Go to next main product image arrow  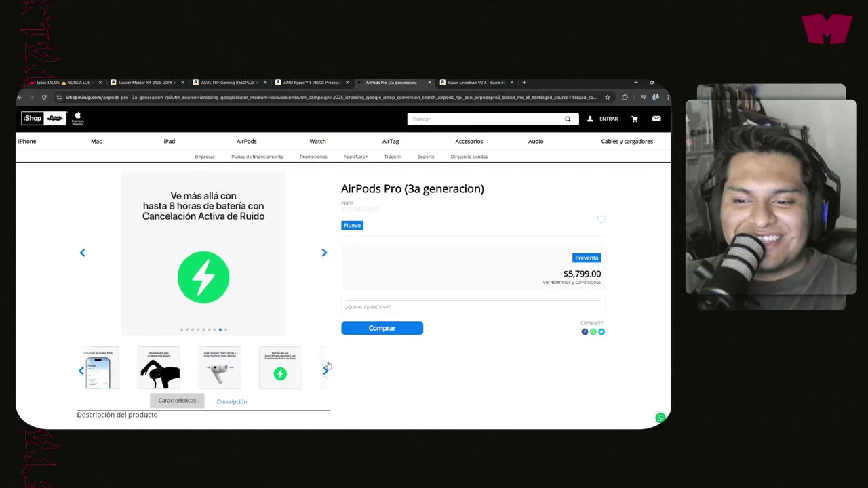coord(324,253)
